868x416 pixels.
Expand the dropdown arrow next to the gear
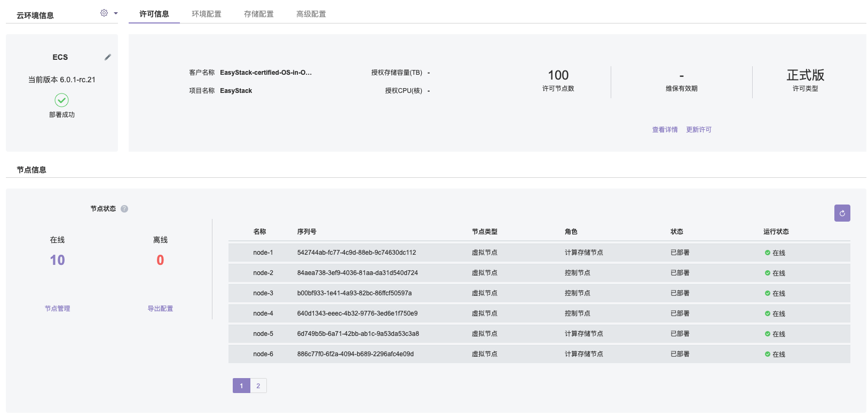[116, 13]
